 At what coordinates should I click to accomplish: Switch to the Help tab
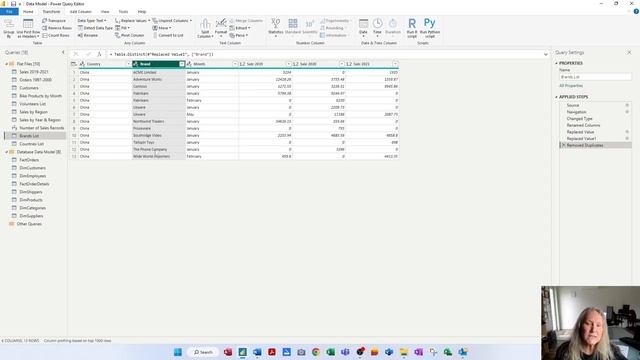pyautogui.click(x=142, y=12)
